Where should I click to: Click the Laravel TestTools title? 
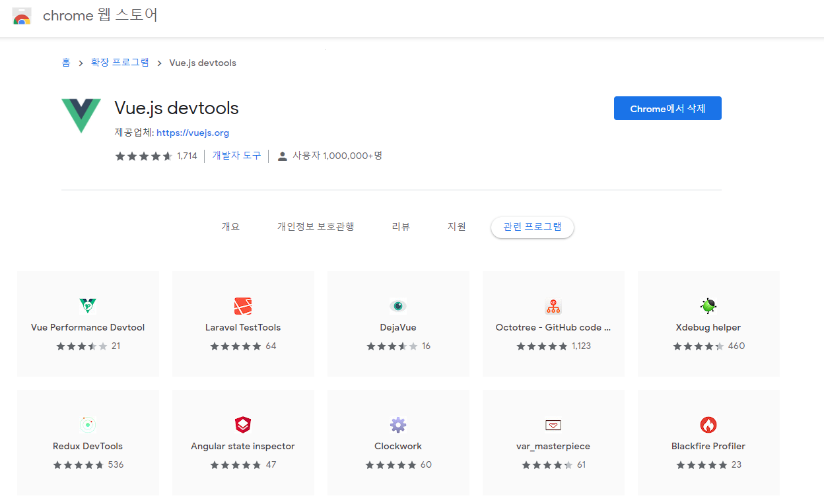(243, 327)
